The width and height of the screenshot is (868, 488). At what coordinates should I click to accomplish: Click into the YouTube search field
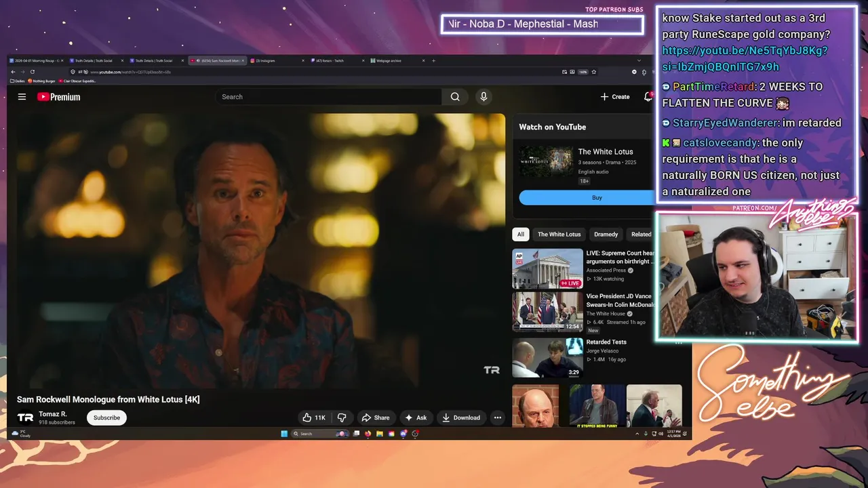click(x=328, y=97)
